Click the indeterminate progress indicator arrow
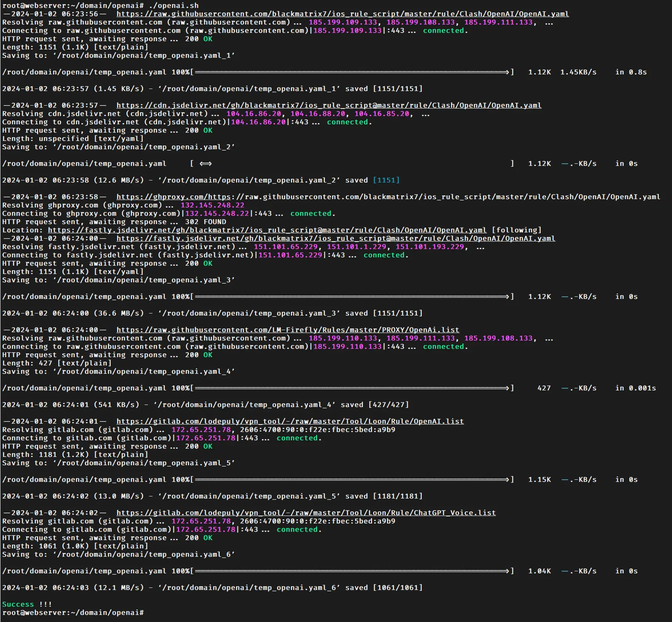This screenshot has width=672, height=622. [x=205, y=163]
